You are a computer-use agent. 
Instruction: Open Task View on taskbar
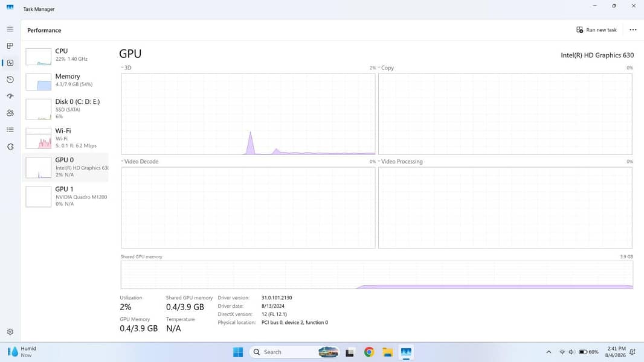[x=350, y=352]
